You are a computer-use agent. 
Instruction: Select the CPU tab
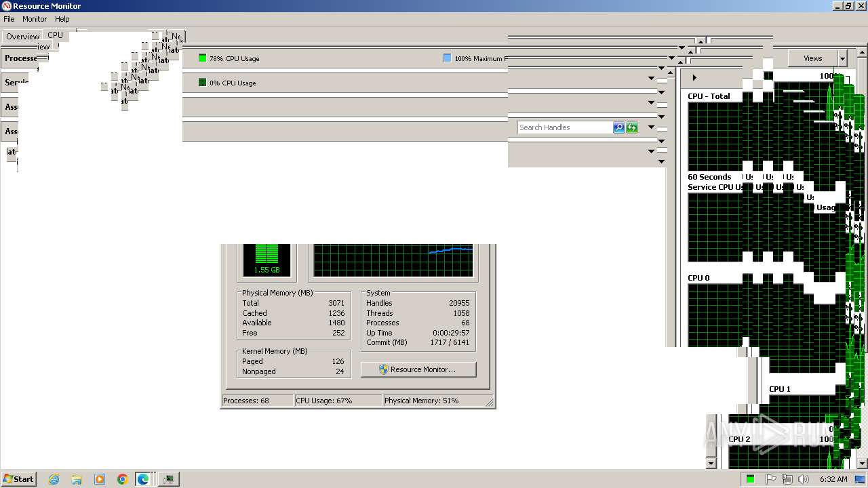(x=55, y=35)
